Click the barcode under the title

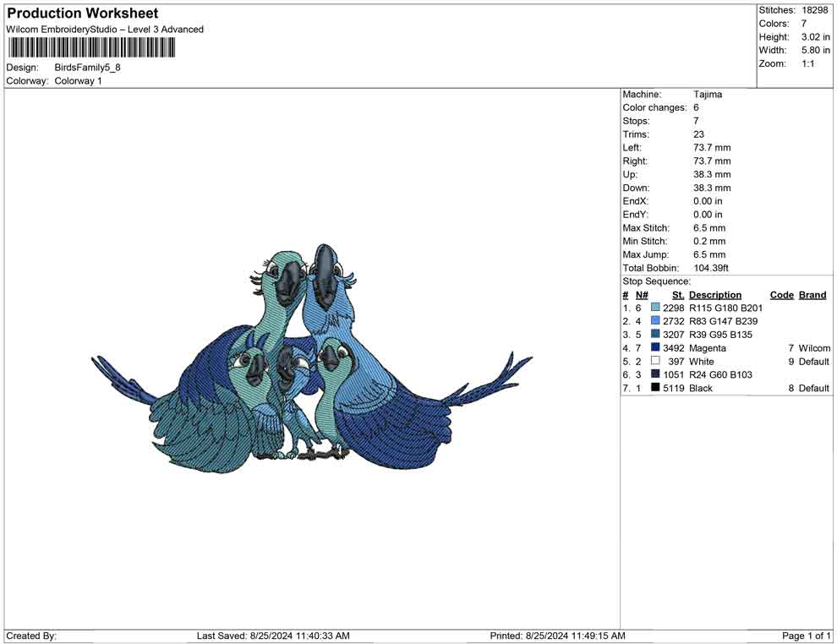tap(91, 48)
